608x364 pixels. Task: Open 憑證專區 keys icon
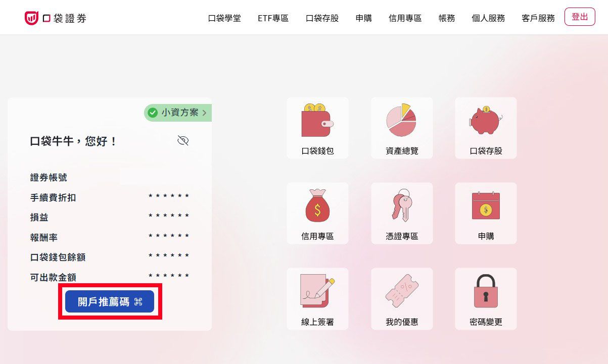(x=402, y=214)
